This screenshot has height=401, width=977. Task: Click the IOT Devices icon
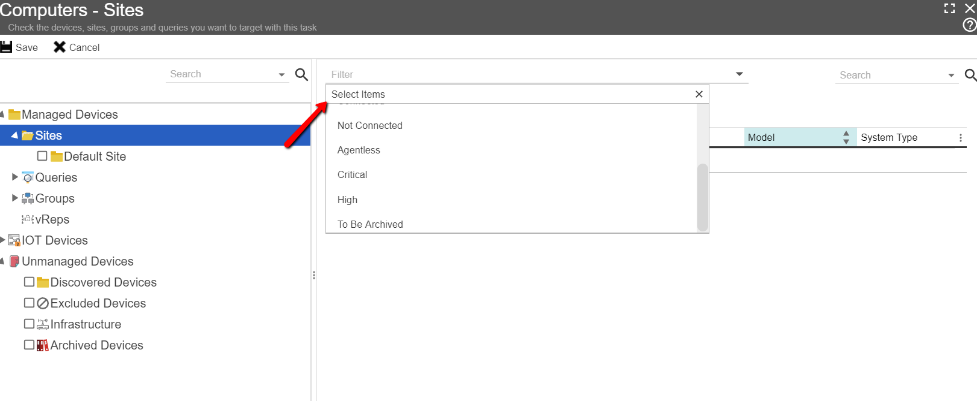click(14, 240)
